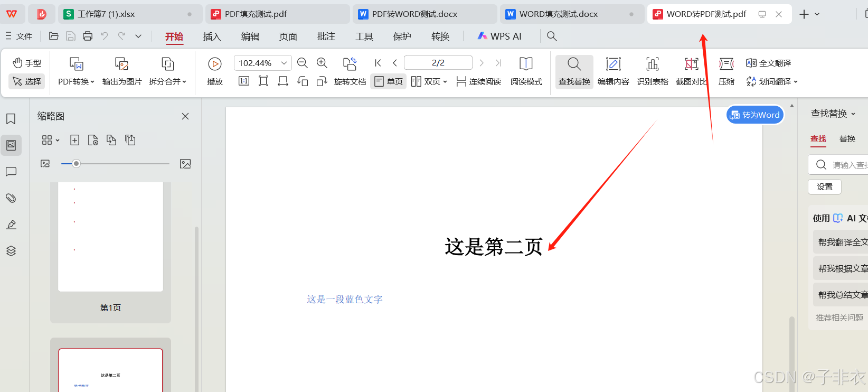
Task: Click the 转为Word button
Action: [x=755, y=115]
